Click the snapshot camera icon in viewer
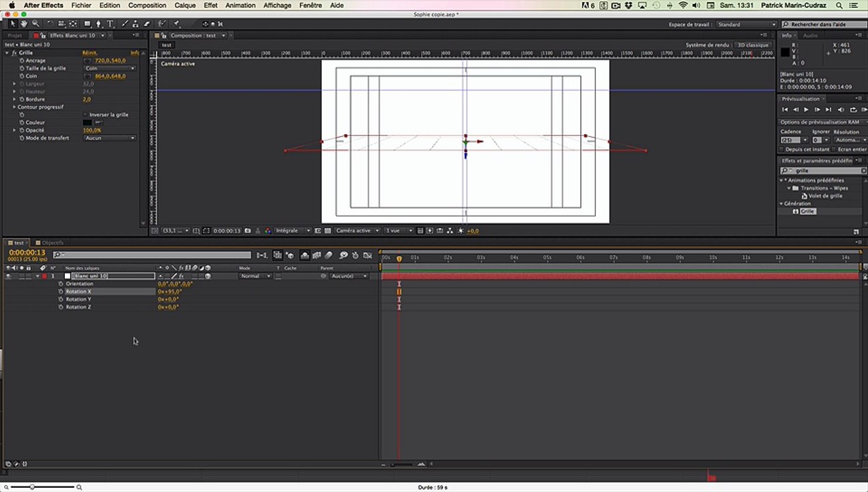Viewport: 868px width, 492px height. point(247,230)
